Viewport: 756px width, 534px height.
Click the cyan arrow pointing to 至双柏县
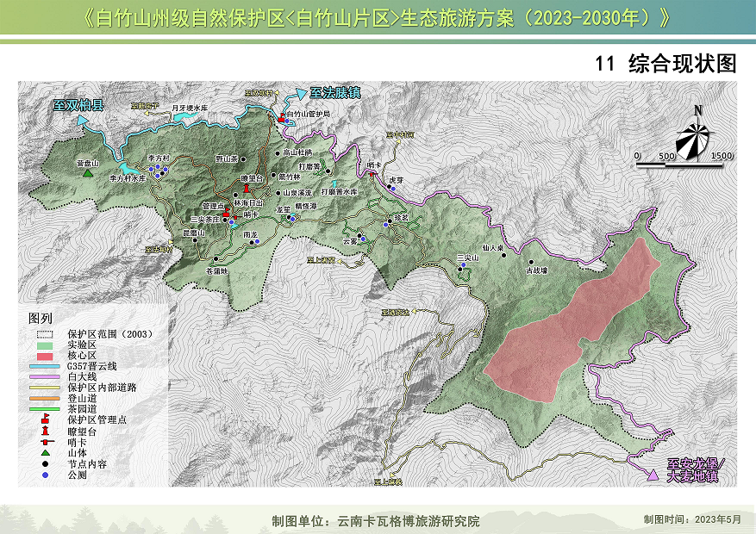pos(83,121)
